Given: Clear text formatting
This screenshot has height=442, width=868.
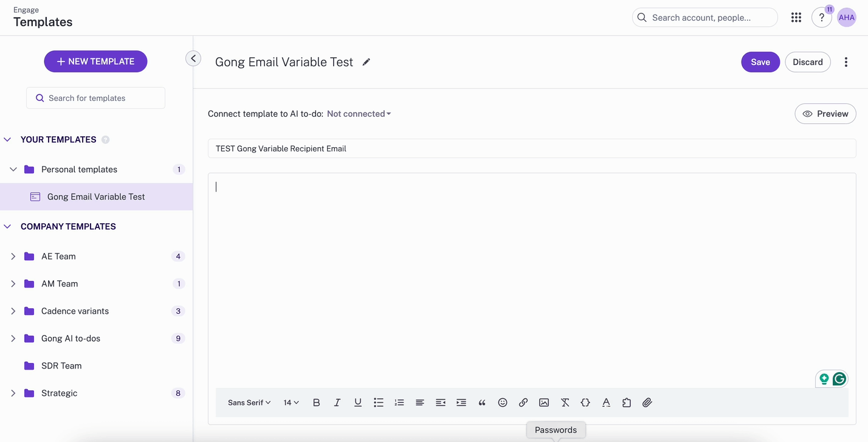Looking at the screenshot, I should pyautogui.click(x=565, y=402).
